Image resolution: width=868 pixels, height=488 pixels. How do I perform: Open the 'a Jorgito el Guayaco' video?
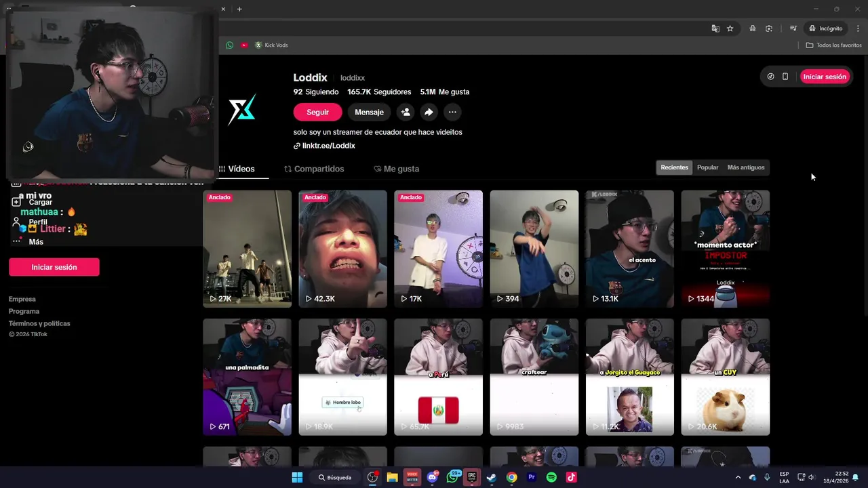pos(629,377)
